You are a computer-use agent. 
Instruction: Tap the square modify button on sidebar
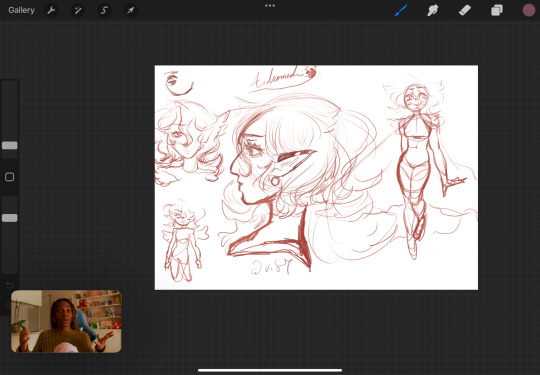point(10,177)
